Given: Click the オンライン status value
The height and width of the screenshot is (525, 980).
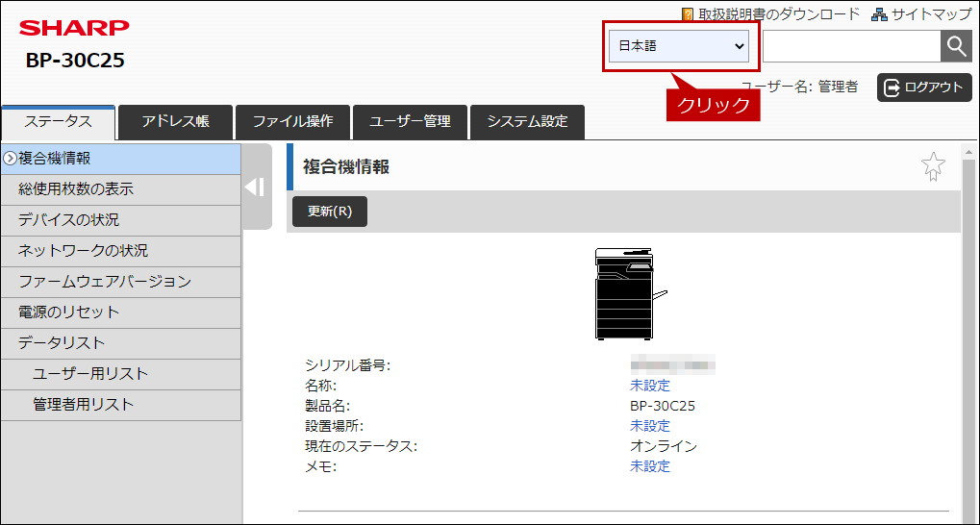Looking at the screenshot, I should [x=664, y=446].
